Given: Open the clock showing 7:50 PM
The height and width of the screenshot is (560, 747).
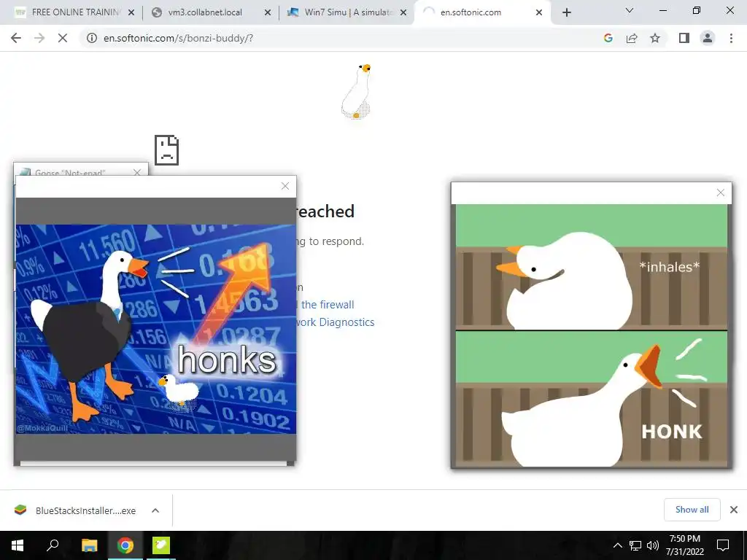Looking at the screenshot, I should click(x=684, y=545).
